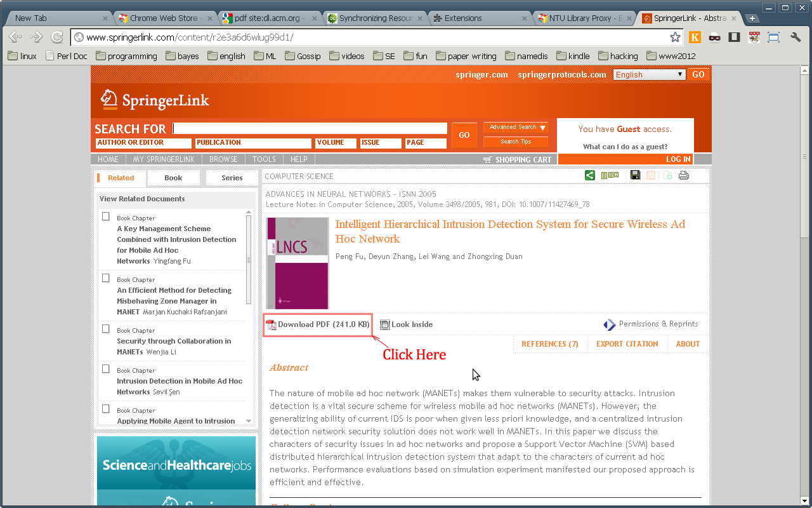Click GO beside the language selector
812x508 pixels.
[x=698, y=74]
